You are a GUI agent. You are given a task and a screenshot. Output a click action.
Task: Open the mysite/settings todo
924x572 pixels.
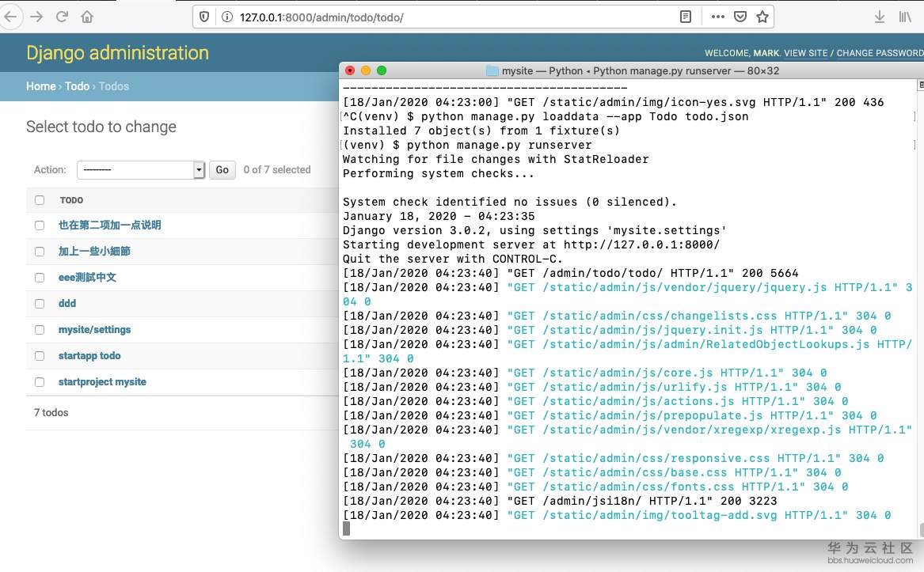(x=94, y=329)
